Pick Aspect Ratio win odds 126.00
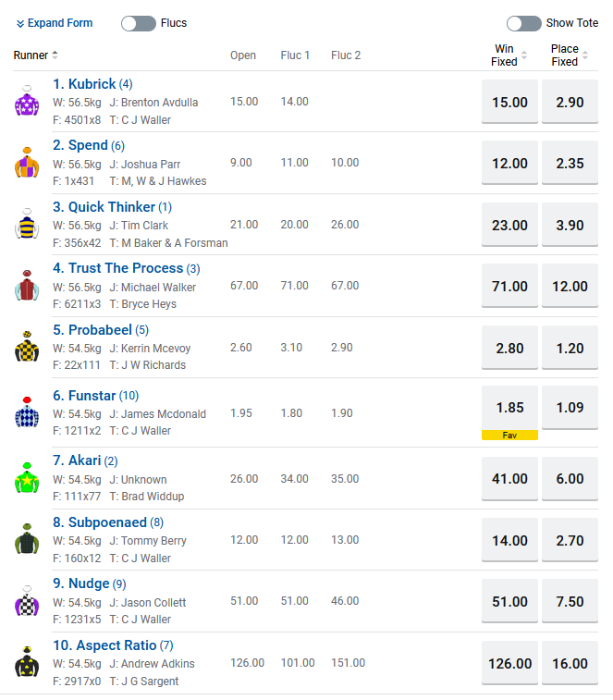 [509, 663]
